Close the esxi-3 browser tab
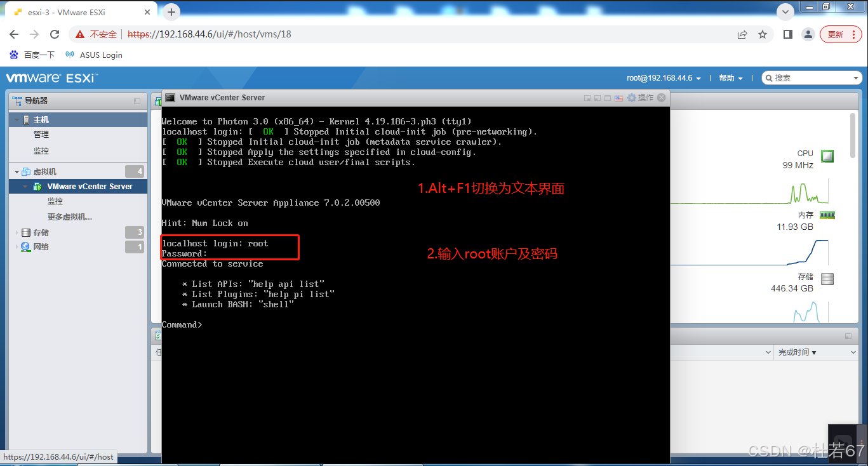868x466 pixels. 147,12
